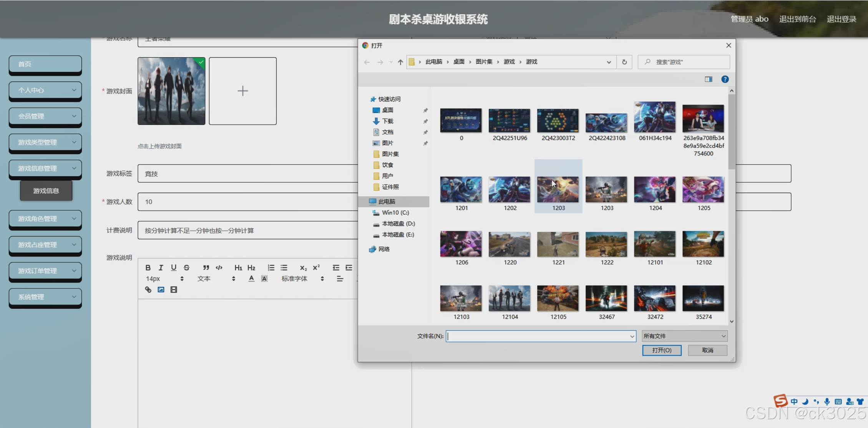
Task: Select 桌面 in quick access
Action: 387,110
